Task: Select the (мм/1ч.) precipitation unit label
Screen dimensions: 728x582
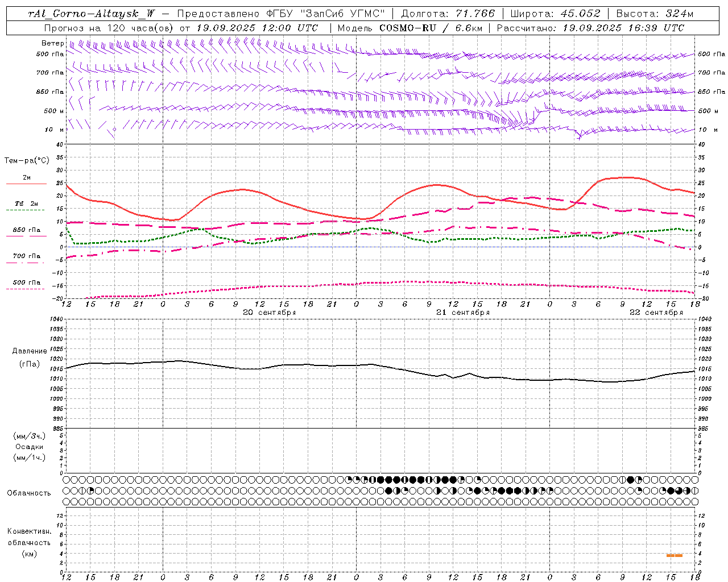Action: (30, 458)
